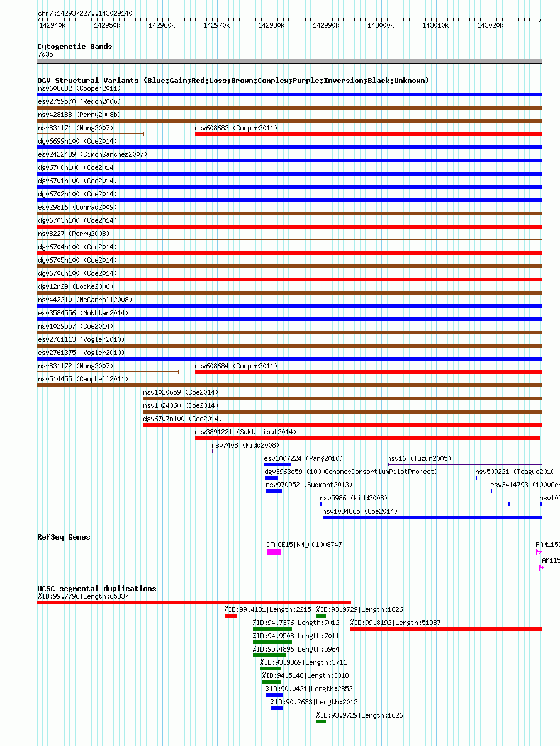560x746 pixels.
Task: Click nsv1029557 (Coe2014) label
Action: (x=75, y=327)
